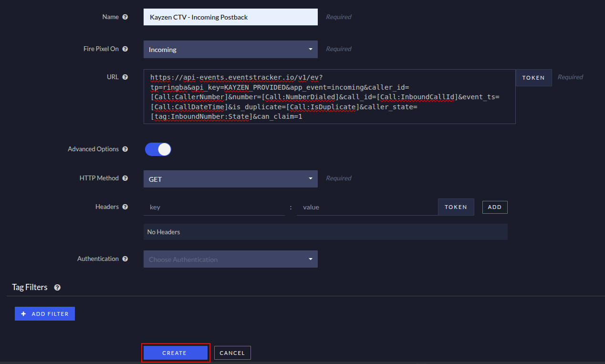Click the 'Required' text next to Name
605x364 pixels.
(x=338, y=17)
